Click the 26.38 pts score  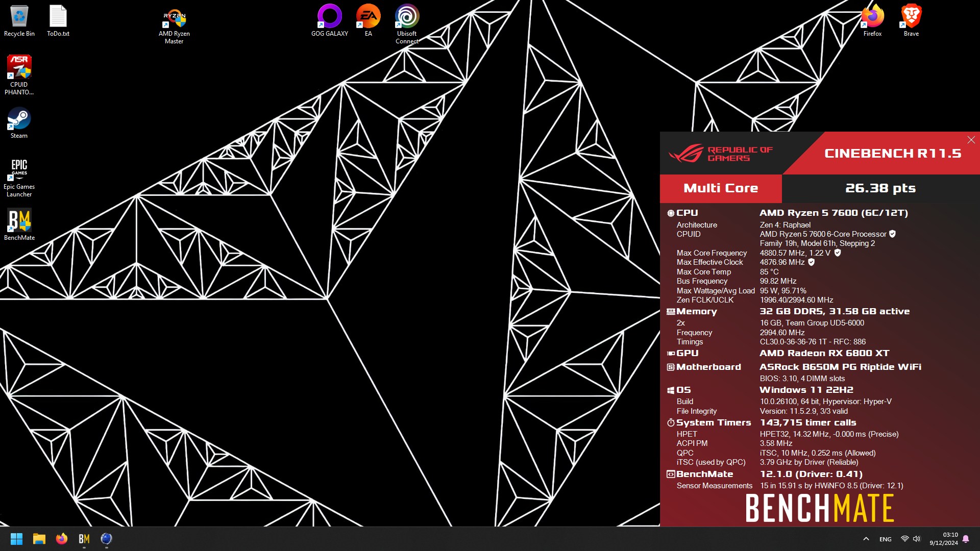880,188
